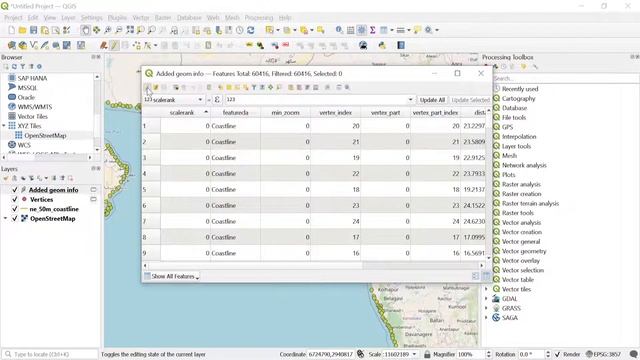640x360 pixels.
Task: Open the Vector menu
Action: [141, 18]
